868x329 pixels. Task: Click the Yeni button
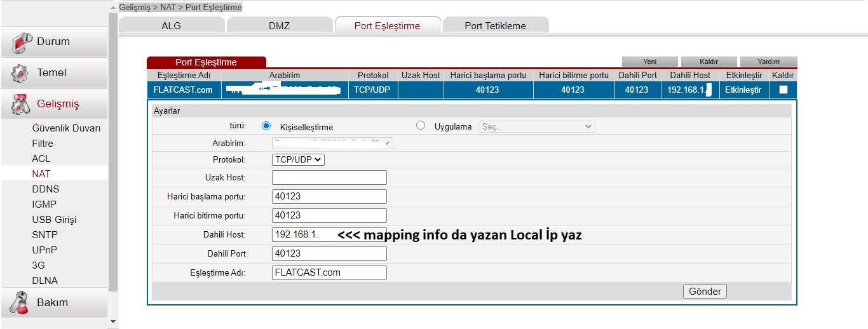[649, 62]
